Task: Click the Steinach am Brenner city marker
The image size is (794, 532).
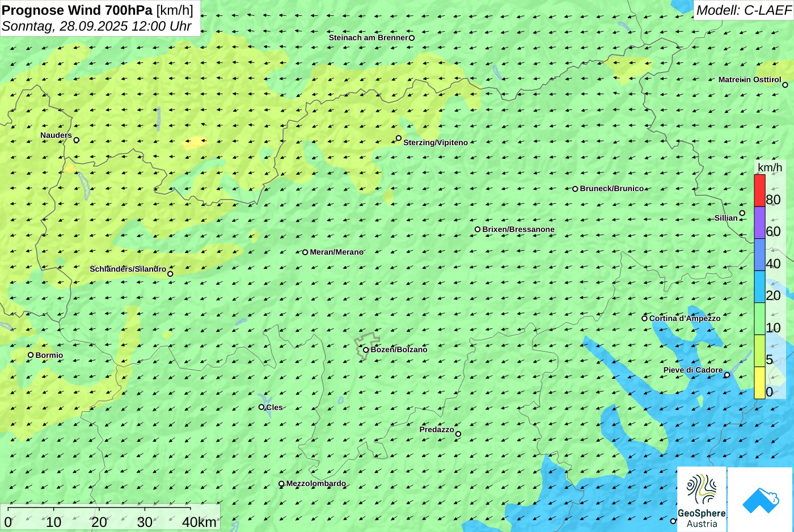Action: (x=412, y=38)
